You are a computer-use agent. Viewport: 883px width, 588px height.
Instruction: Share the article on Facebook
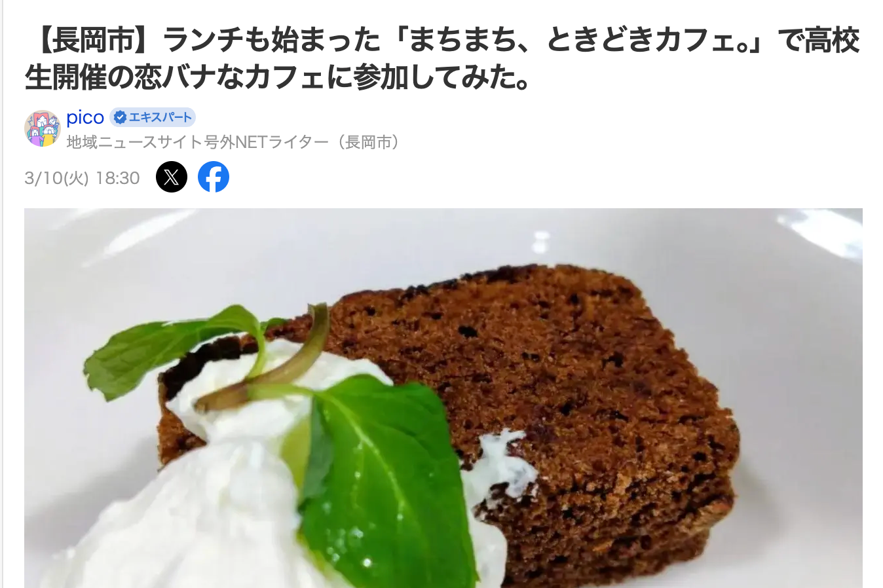pyautogui.click(x=214, y=177)
